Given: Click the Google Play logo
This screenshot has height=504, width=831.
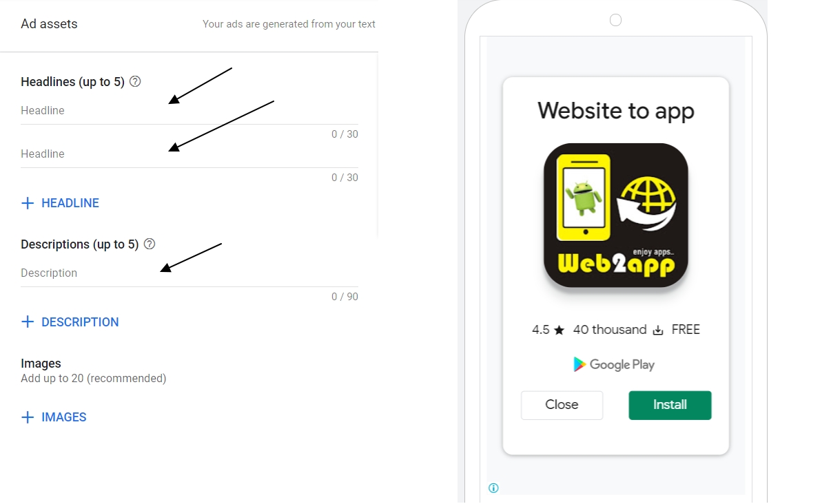Looking at the screenshot, I should 614,364.
